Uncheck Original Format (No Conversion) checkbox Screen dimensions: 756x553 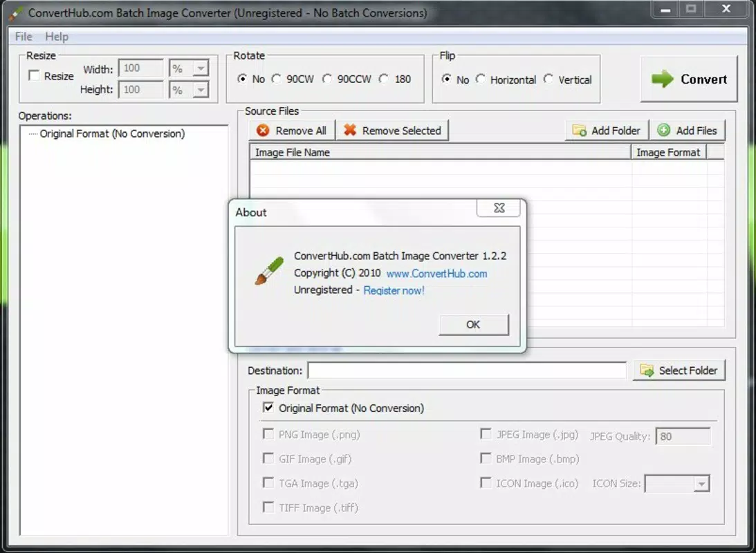[268, 408]
